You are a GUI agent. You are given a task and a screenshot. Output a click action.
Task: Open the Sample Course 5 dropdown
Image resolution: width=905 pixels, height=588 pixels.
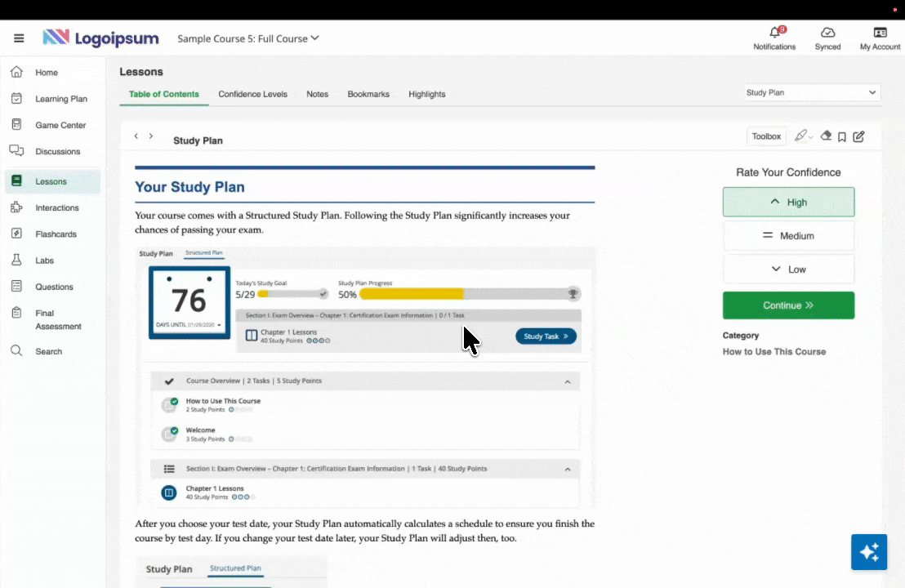248,38
